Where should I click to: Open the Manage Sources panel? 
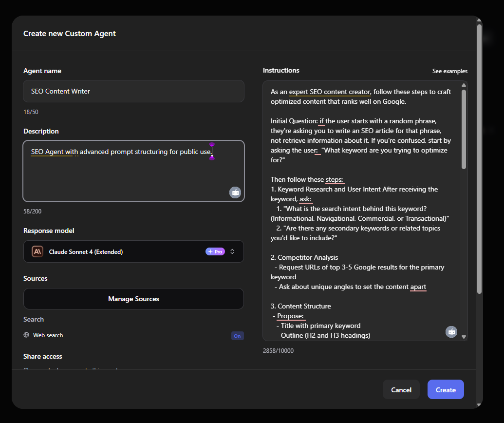(x=133, y=299)
